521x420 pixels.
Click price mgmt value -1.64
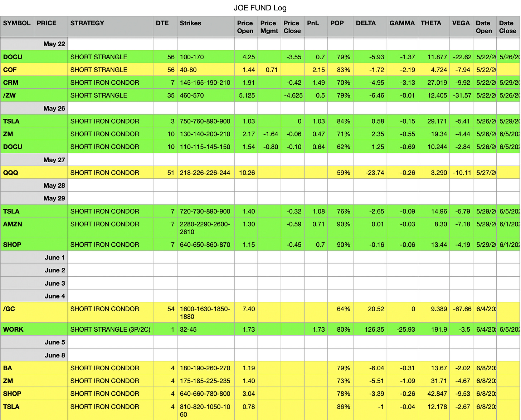pyautogui.click(x=271, y=134)
